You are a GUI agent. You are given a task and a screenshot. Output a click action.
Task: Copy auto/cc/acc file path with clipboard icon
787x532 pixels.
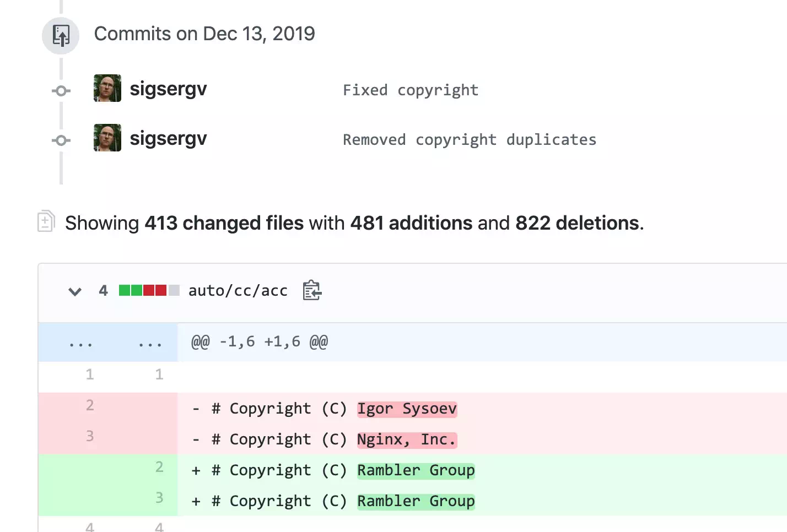pyautogui.click(x=312, y=290)
